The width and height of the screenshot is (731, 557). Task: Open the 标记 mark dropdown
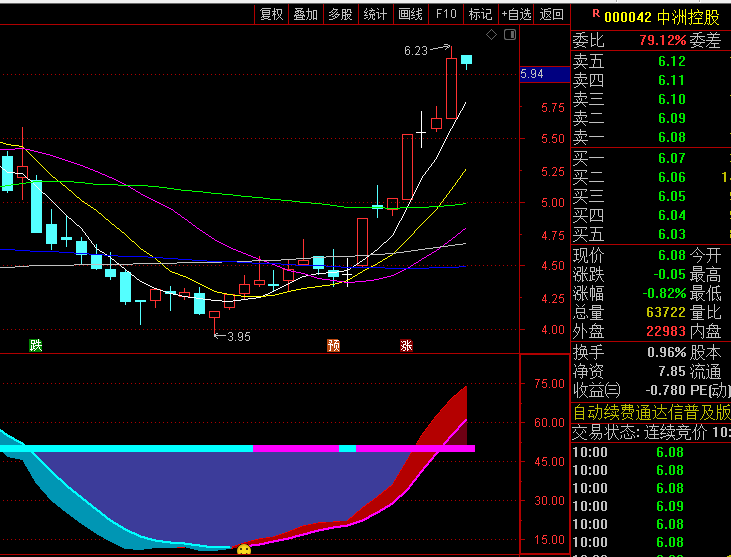coord(480,14)
